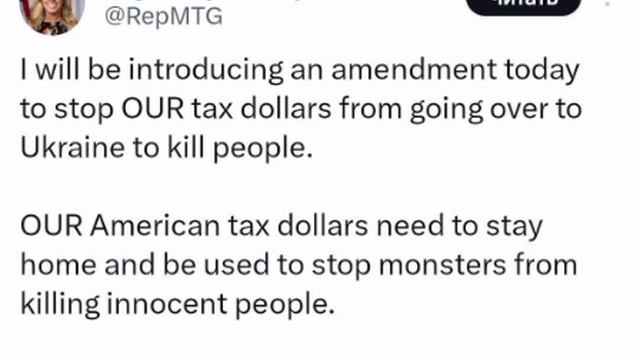Click the word "home" starting the fifth line
The image size is (640, 360).
pyautogui.click(x=58, y=264)
